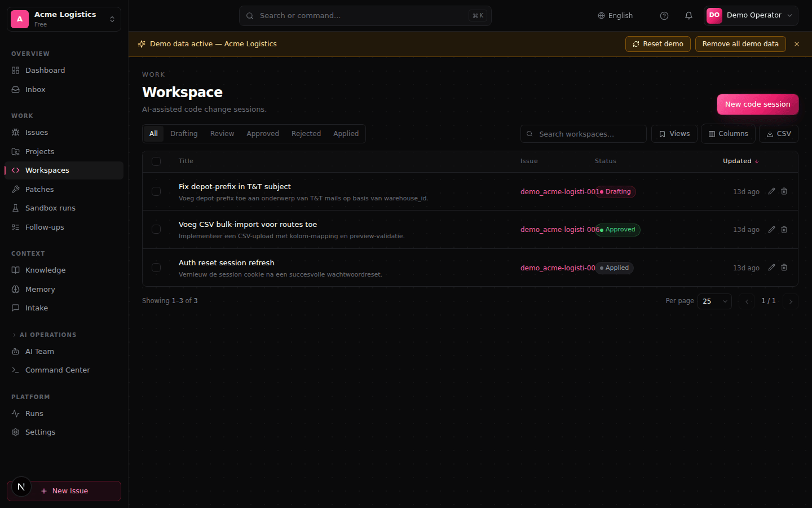The width and height of the screenshot is (812, 508).
Task: Open the Auth reset session refresh title
Action: pos(227,263)
